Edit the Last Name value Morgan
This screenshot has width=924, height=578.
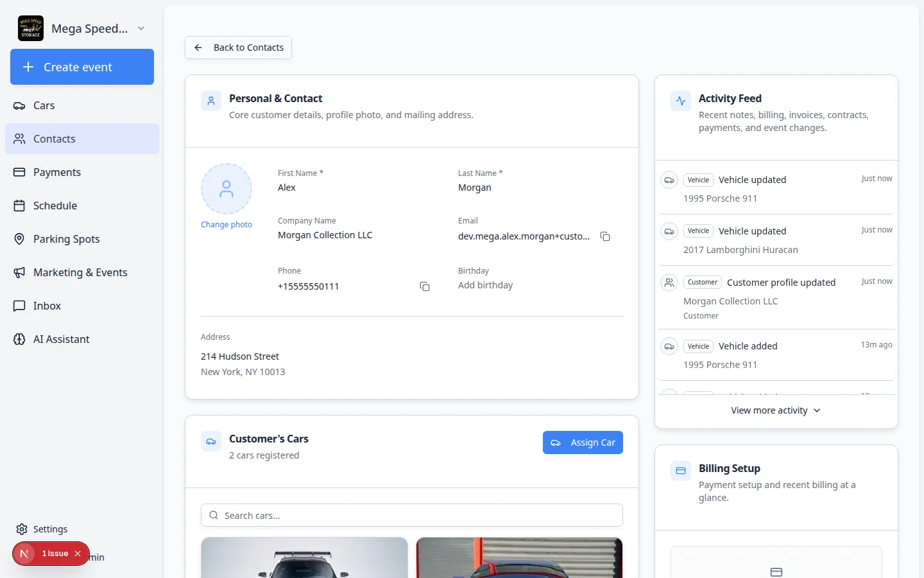pos(475,188)
